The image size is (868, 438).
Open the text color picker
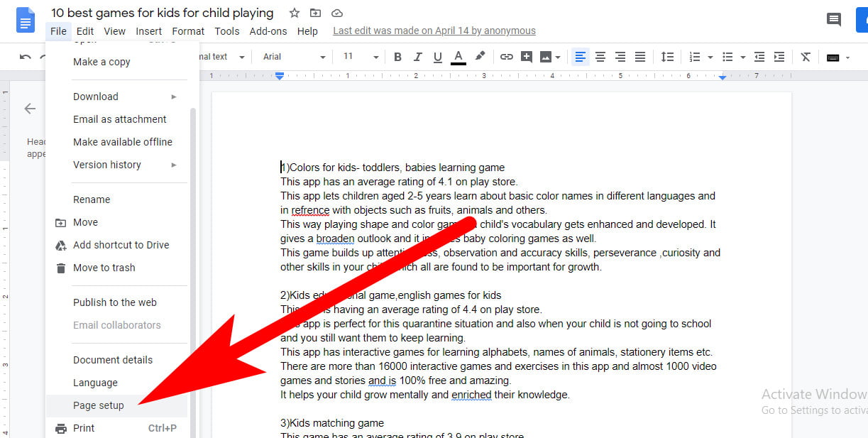[x=458, y=57]
